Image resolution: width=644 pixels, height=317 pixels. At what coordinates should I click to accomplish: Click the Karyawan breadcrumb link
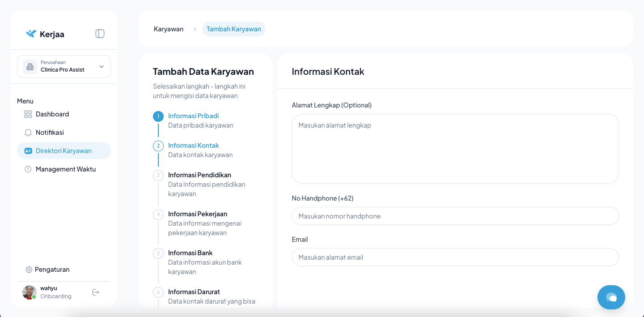tap(169, 29)
